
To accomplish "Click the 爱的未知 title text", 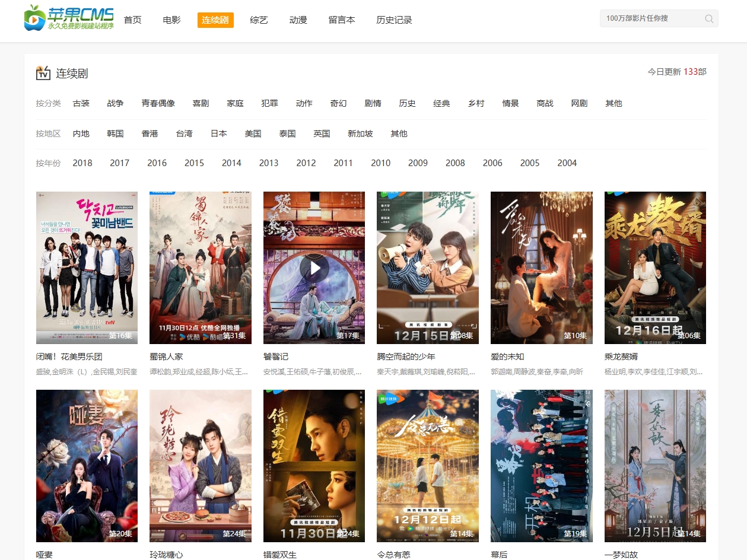I will pos(507,357).
